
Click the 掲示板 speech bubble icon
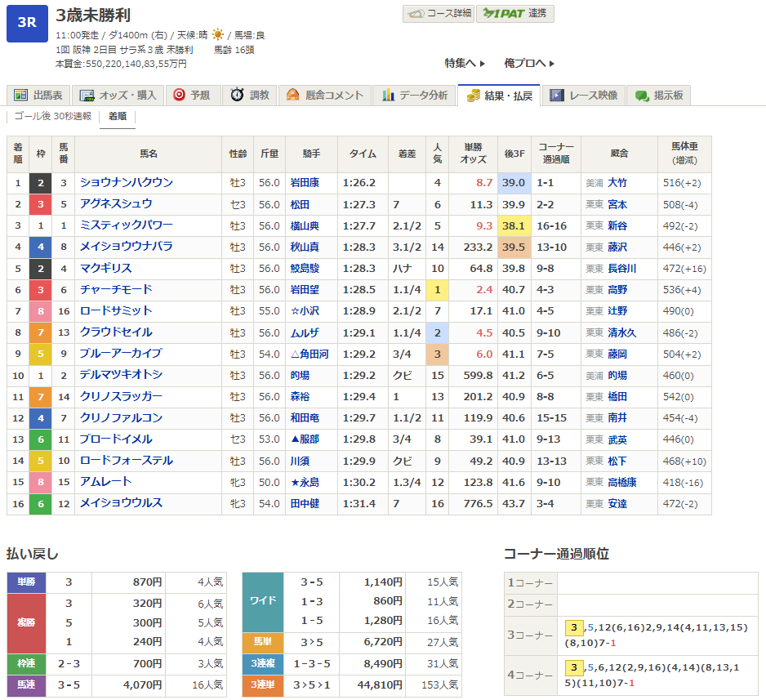pos(642,96)
